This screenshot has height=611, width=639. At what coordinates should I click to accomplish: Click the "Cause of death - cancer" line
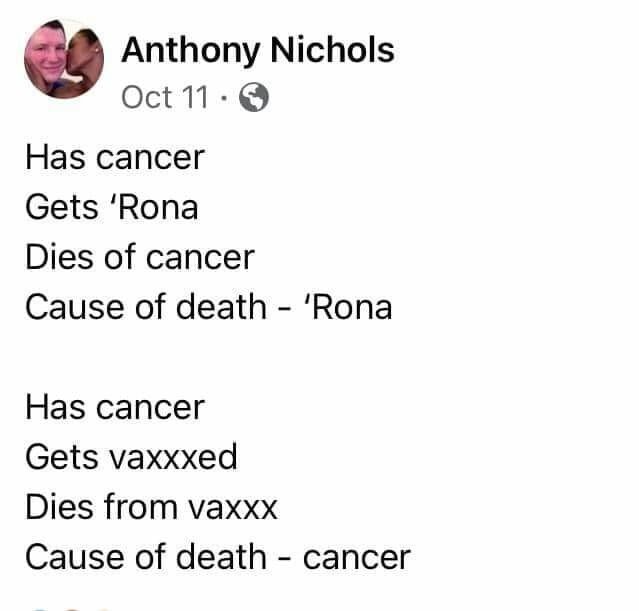pos(217,557)
